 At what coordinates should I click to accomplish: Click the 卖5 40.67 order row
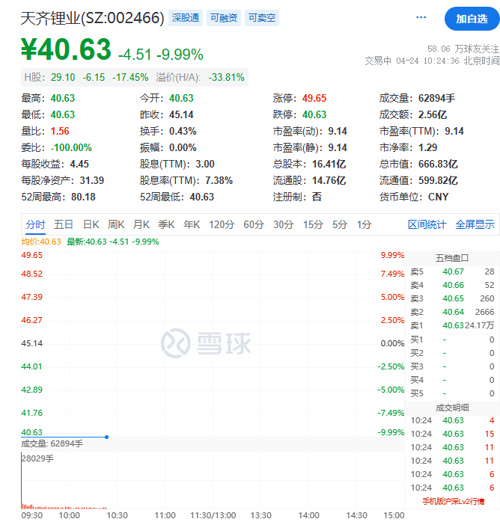[x=452, y=272]
